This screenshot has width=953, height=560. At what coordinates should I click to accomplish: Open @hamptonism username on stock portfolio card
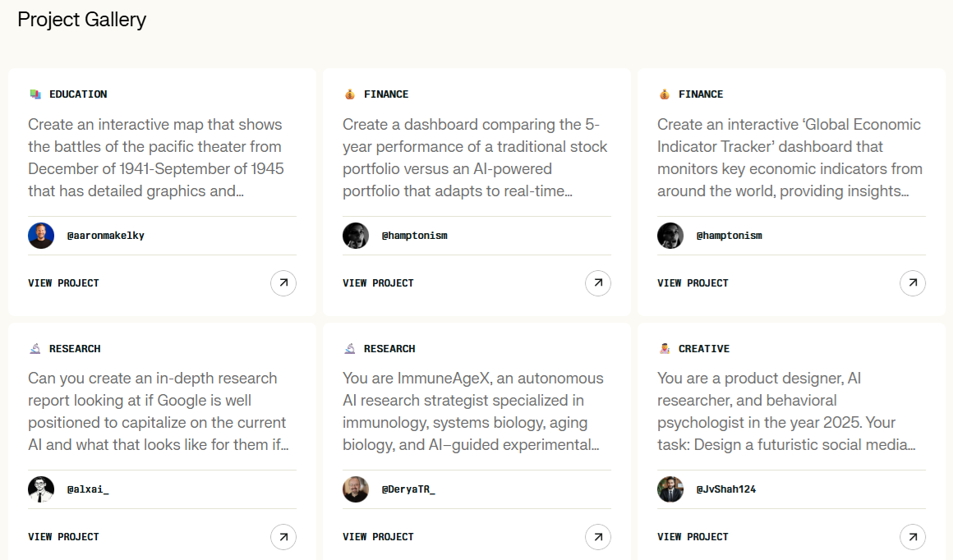(414, 236)
